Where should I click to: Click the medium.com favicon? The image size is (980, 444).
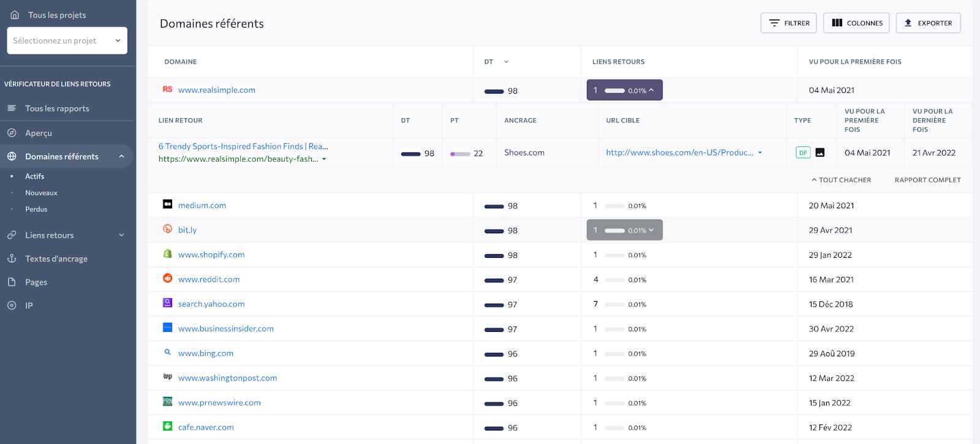tap(167, 204)
